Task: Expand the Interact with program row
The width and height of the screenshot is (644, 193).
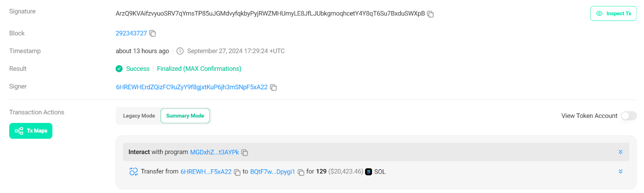Action: pos(620,152)
